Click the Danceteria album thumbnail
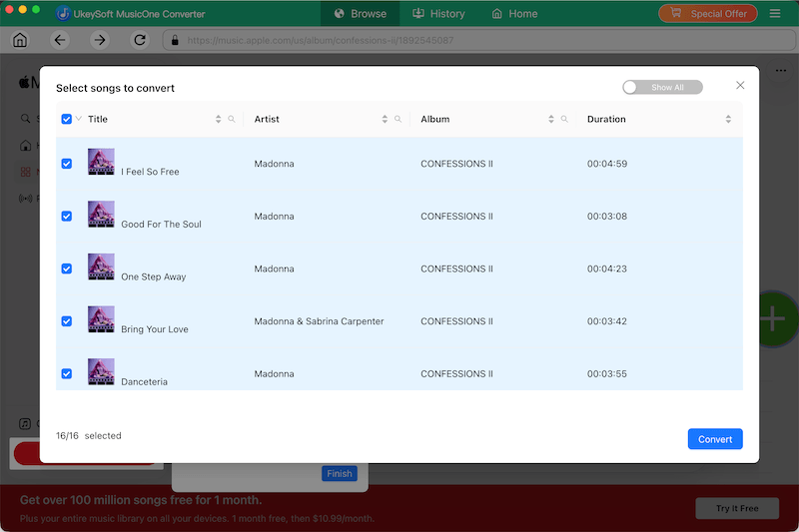This screenshot has width=799, height=532. click(101, 371)
